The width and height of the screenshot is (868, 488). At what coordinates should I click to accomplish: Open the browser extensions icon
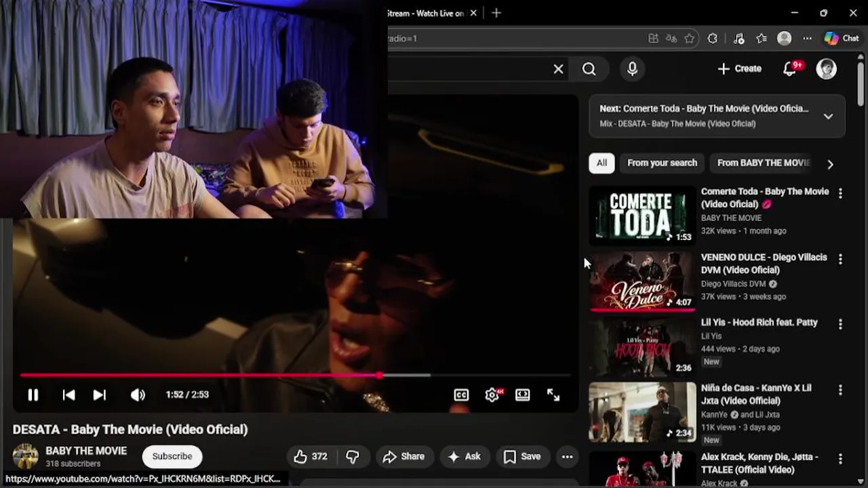click(x=713, y=39)
